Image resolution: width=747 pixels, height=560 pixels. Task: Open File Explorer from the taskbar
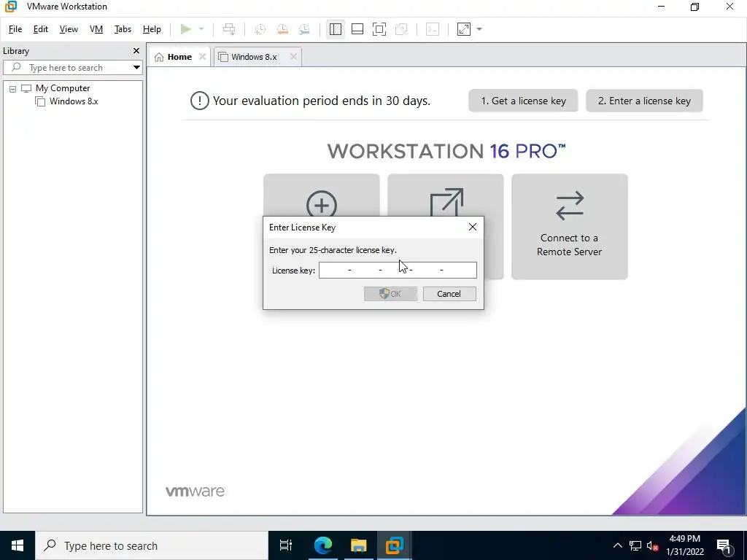pyautogui.click(x=359, y=545)
